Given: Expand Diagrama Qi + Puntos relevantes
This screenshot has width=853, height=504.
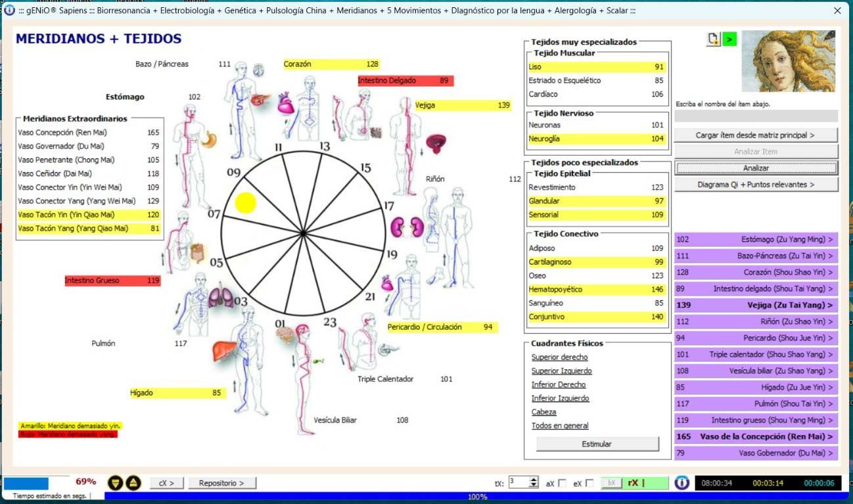Looking at the screenshot, I should (756, 185).
